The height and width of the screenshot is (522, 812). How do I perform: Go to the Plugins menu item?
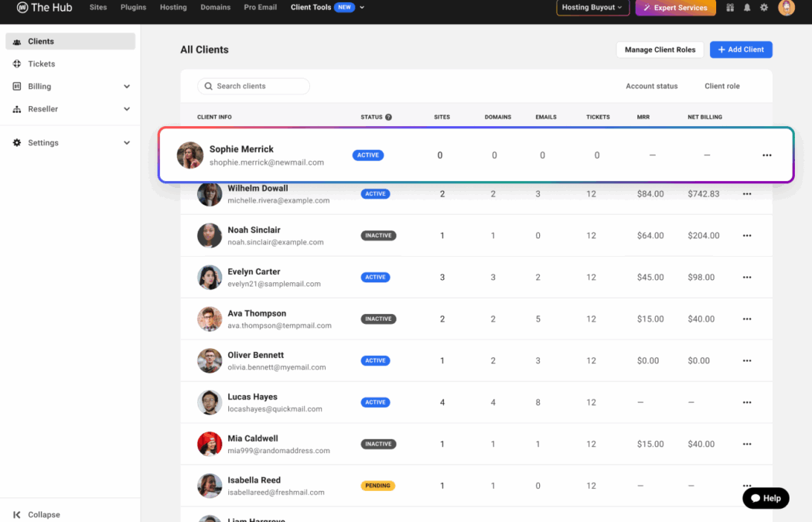(x=133, y=8)
